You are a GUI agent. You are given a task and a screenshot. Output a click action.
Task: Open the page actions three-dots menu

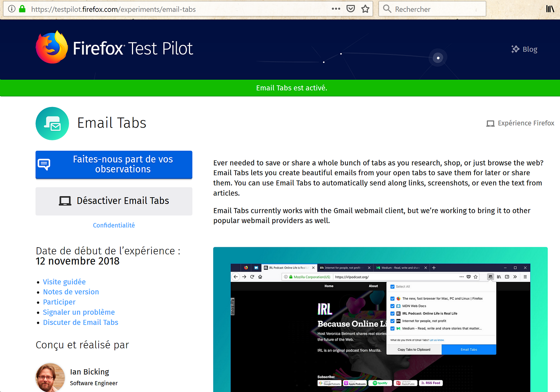(336, 9)
